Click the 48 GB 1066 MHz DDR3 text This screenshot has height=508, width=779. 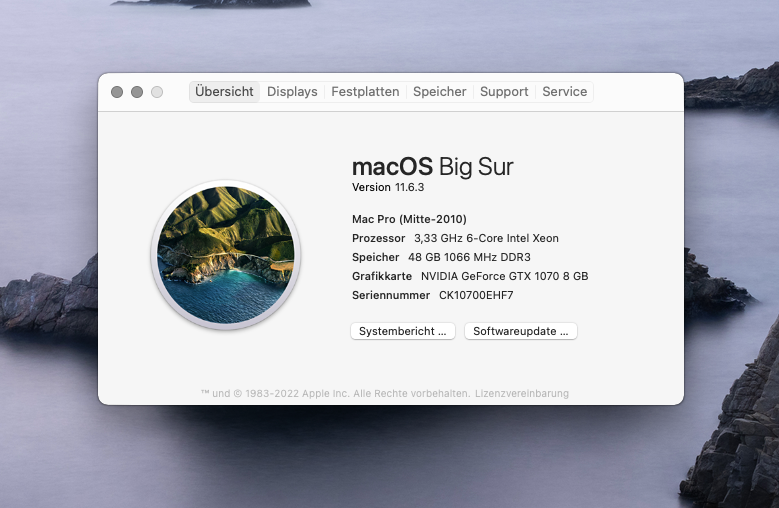[x=469, y=257]
